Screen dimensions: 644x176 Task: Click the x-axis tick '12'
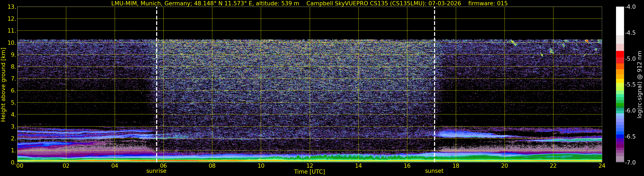pos(310,166)
